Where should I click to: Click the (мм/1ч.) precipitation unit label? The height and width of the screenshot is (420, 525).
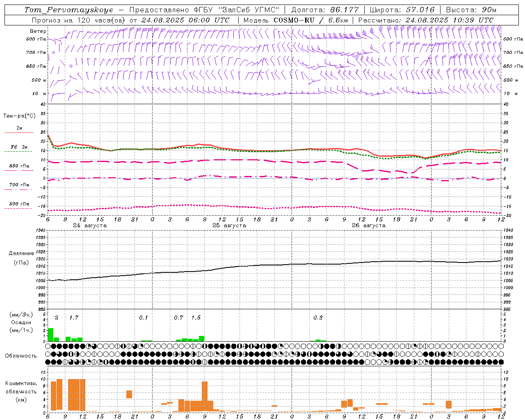coord(21,330)
